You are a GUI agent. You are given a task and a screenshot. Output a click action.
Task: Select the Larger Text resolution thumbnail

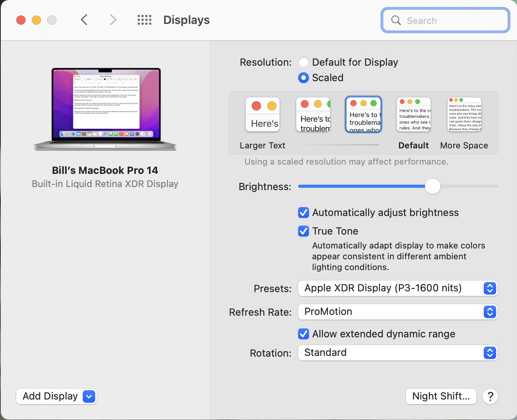pyautogui.click(x=263, y=114)
